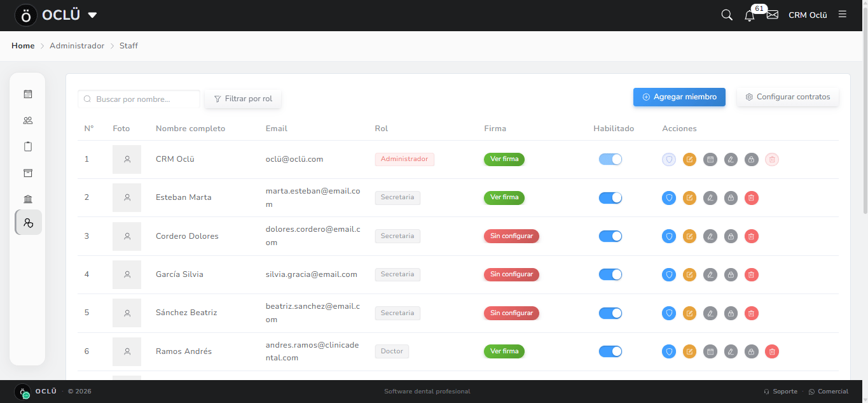Click the Nombre completo column header

[x=191, y=129]
